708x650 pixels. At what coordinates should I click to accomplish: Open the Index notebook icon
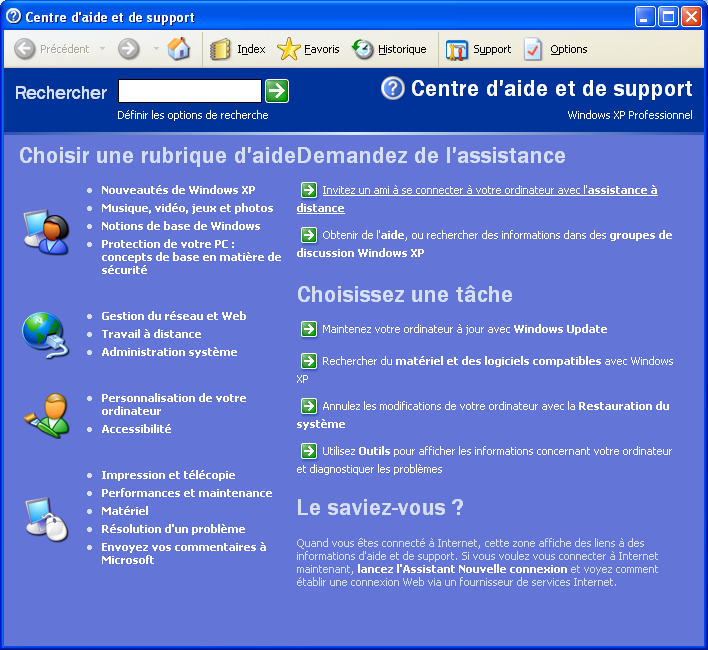220,49
